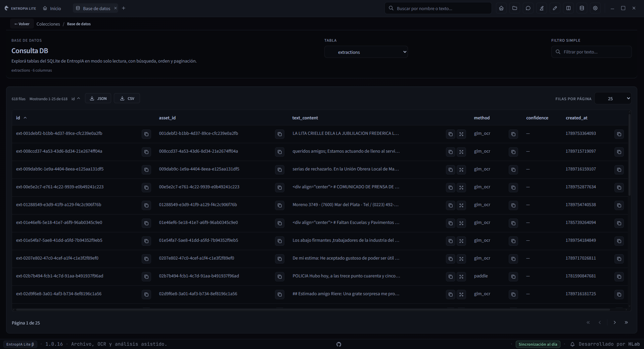The height and width of the screenshot is (349, 644).
Task: Click the table's vertical scrollbar
Action: pyautogui.click(x=629, y=155)
